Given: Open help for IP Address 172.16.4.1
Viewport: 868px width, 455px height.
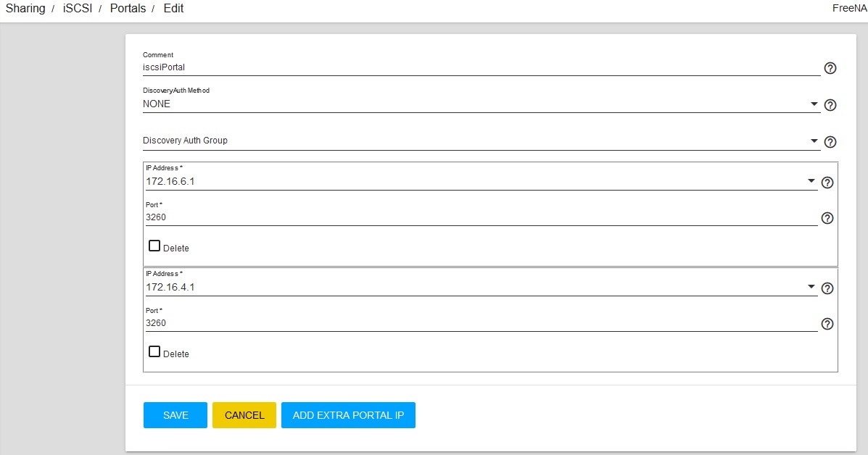Looking at the screenshot, I should pos(827,288).
